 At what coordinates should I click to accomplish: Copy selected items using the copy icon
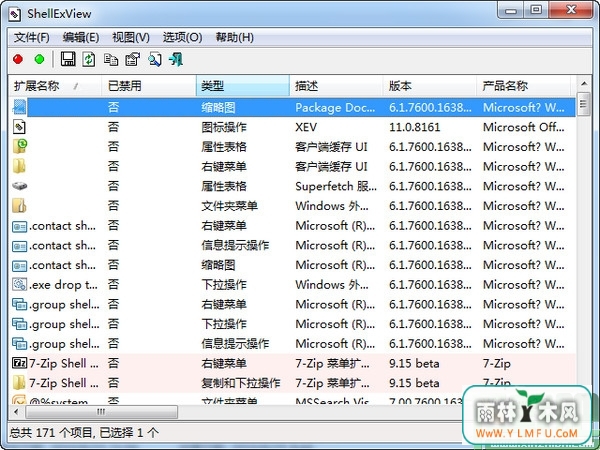pos(111,59)
